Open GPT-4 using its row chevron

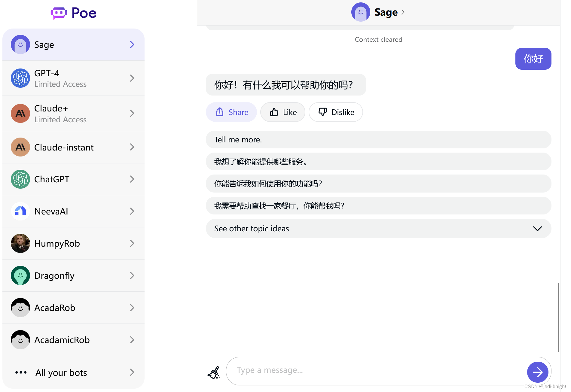point(132,78)
